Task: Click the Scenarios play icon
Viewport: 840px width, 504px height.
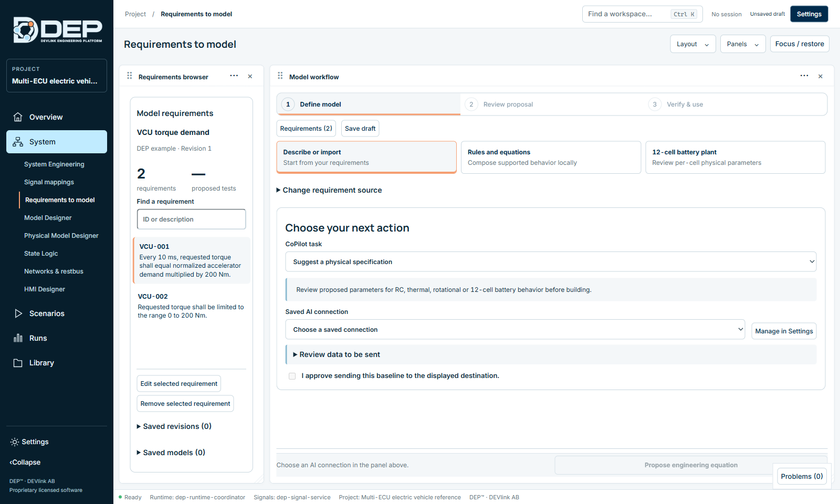Action: (18, 313)
